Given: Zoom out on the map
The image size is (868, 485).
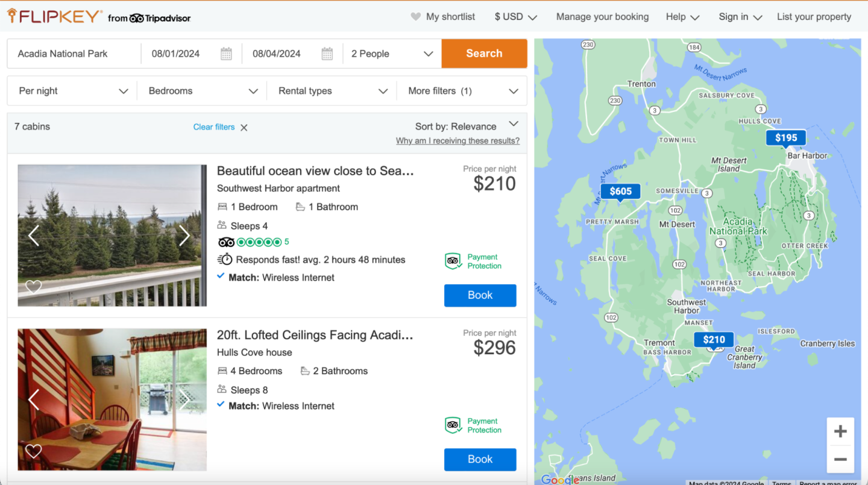Looking at the screenshot, I should click(840, 460).
